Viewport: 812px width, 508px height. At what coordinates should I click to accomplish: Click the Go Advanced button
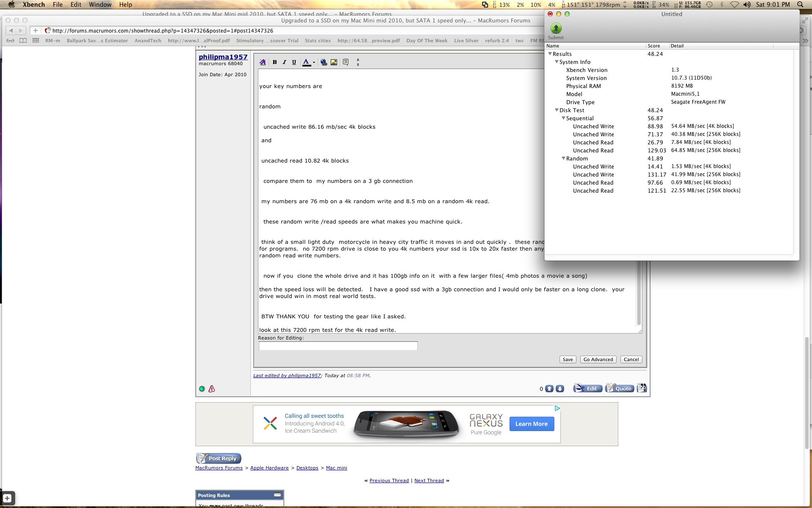(x=598, y=359)
